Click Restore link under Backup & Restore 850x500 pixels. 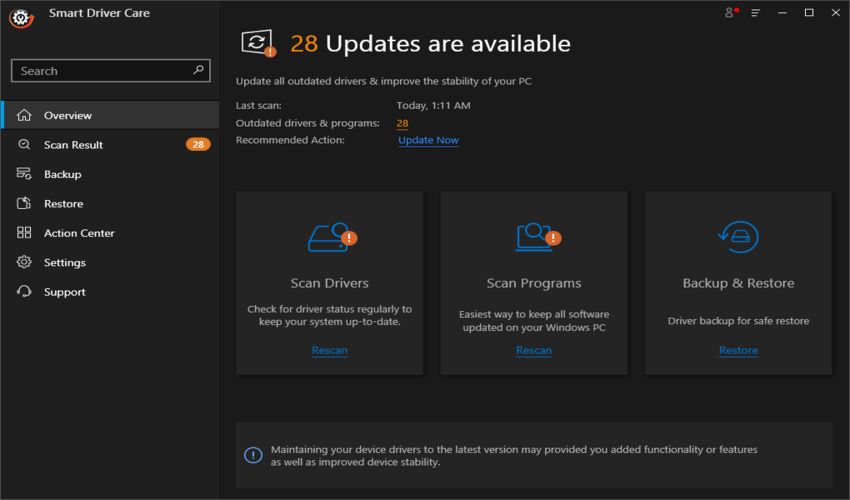(738, 350)
